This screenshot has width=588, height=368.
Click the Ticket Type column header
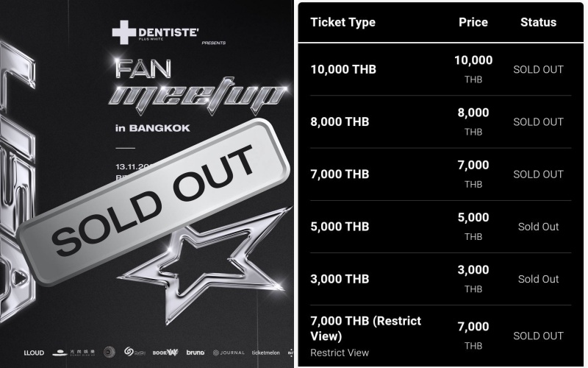343,22
